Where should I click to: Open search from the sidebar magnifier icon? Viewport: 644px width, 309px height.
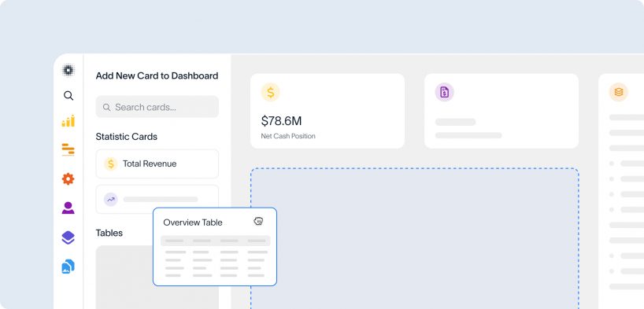pos(68,96)
